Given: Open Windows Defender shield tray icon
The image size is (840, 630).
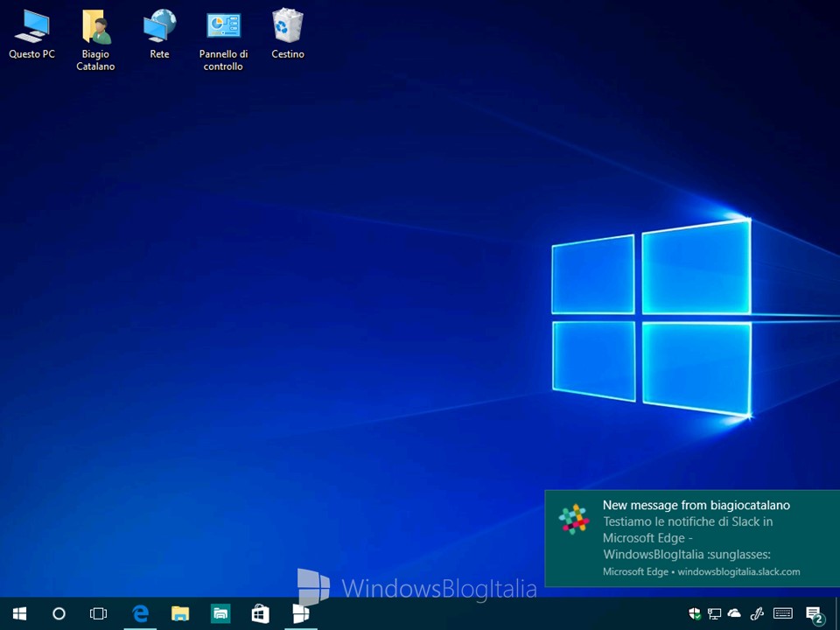Looking at the screenshot, I should (695, 614).
